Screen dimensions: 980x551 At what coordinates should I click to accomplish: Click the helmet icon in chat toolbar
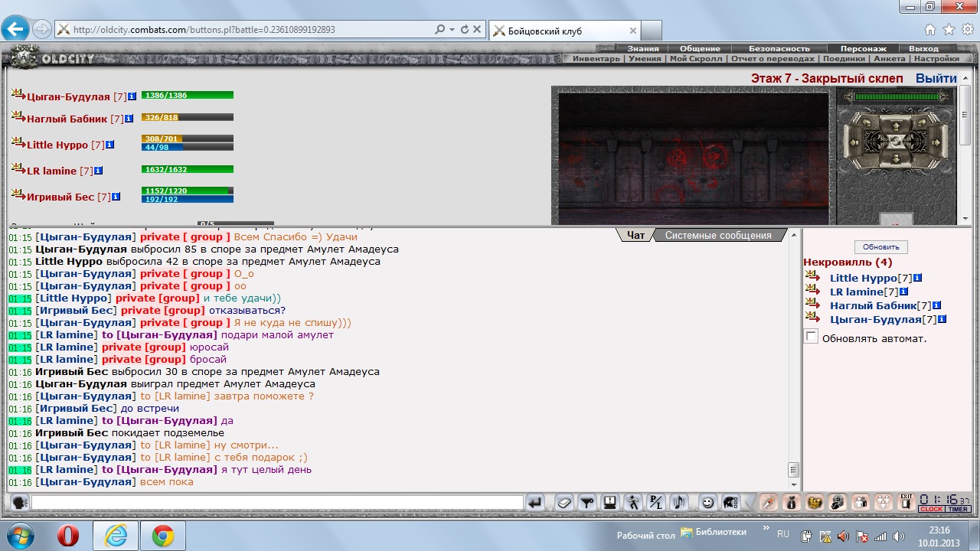[x=730, y=503]
